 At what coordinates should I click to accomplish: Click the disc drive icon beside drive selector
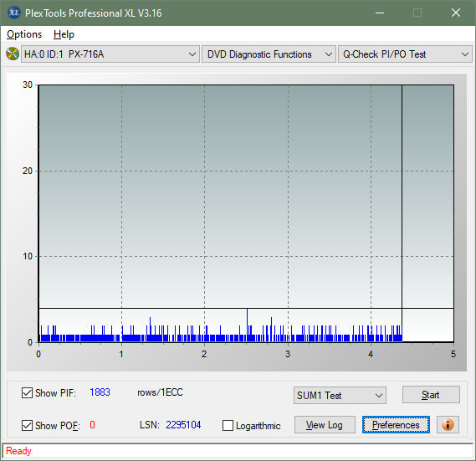[13, 54]
